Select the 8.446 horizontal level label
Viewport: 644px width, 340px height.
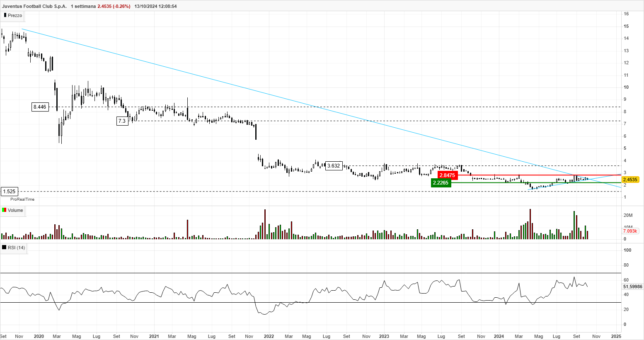coord(40,107)
